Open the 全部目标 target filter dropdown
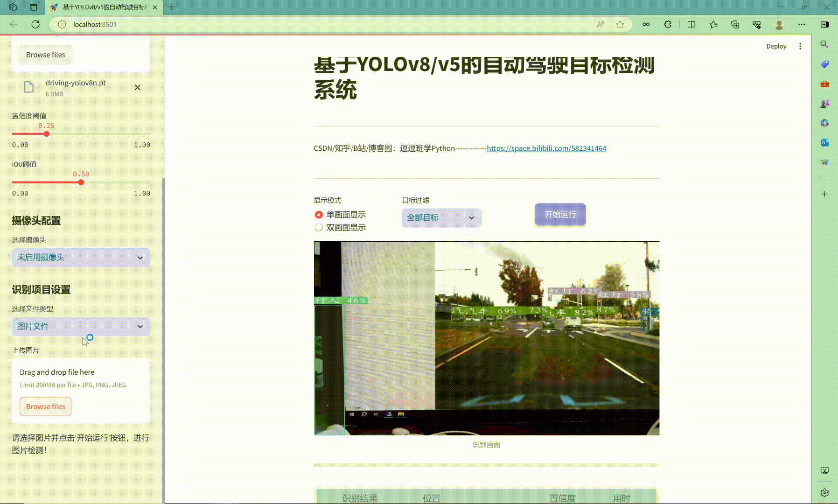838x504 pixels. coord(440,217)
